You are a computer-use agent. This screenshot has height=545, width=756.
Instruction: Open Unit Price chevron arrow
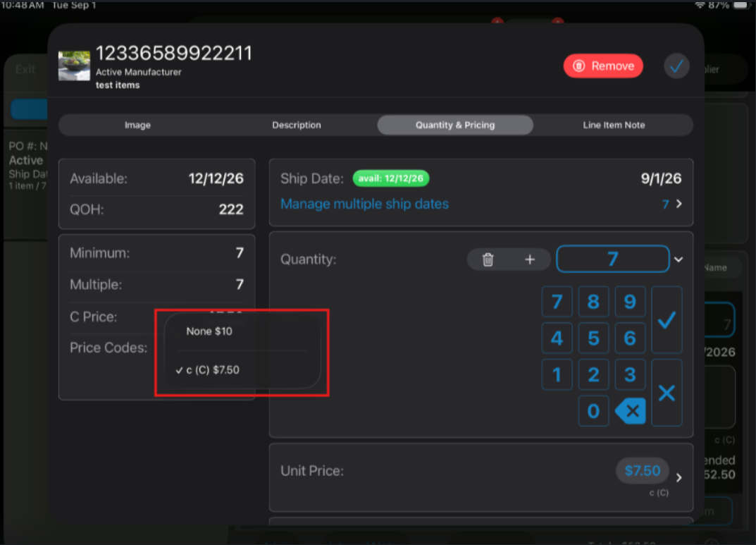[x=679, y=477]
